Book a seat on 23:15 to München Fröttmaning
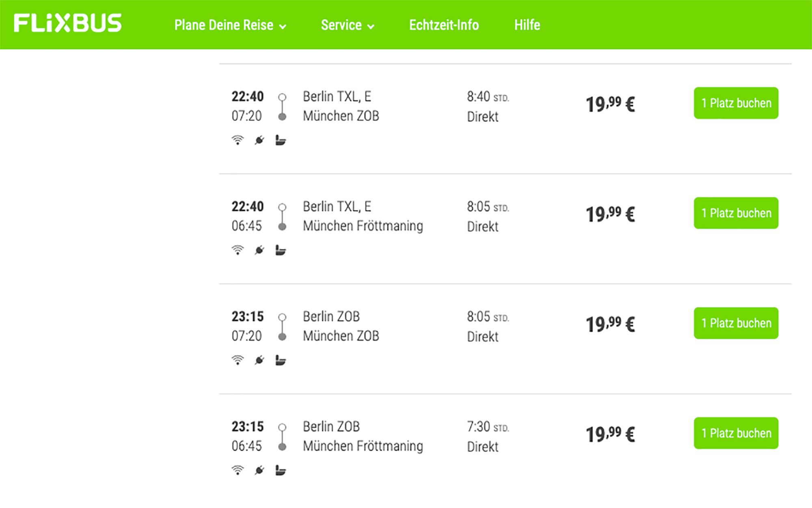This screenshot has width=812, height=508. click(736, 433)
